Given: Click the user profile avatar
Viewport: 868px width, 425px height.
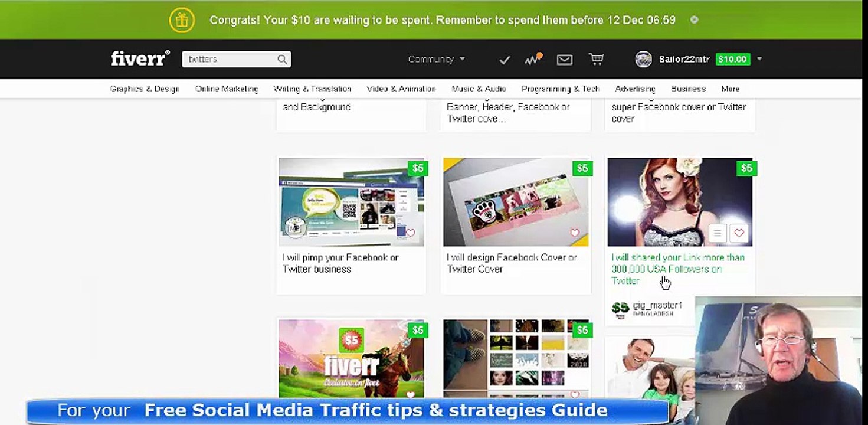Looking at the screenshot, I should pyautogui.click(x=643, y=59).
